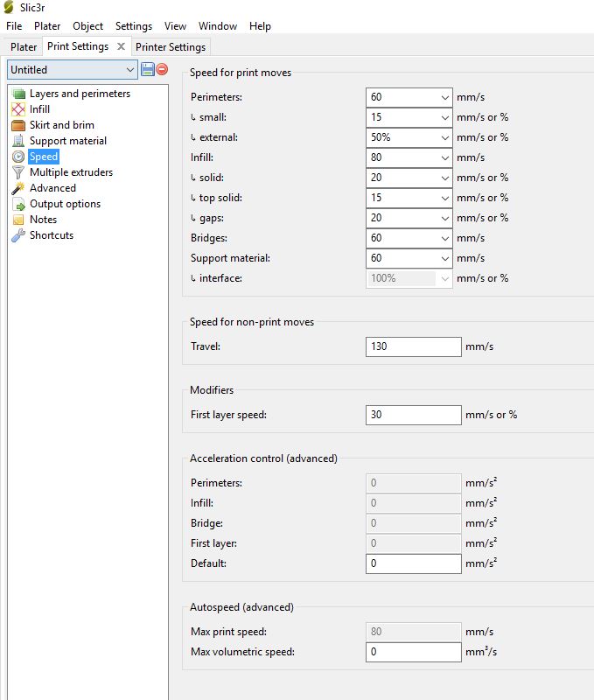This screenshot has height=700, width=594.
Task: Open Layers and perimeters settings icon
Action: (18, 94)
